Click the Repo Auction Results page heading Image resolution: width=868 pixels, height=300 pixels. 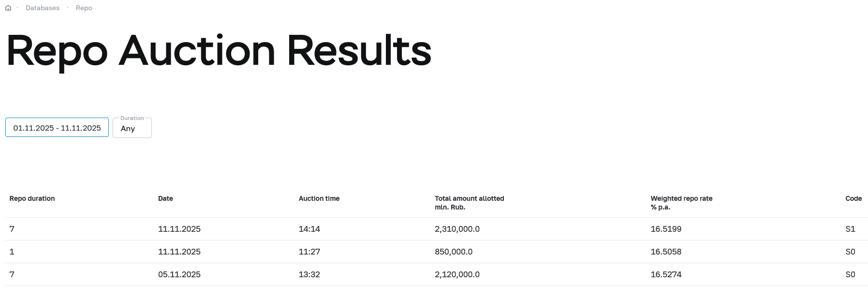(x=219, y=51)
